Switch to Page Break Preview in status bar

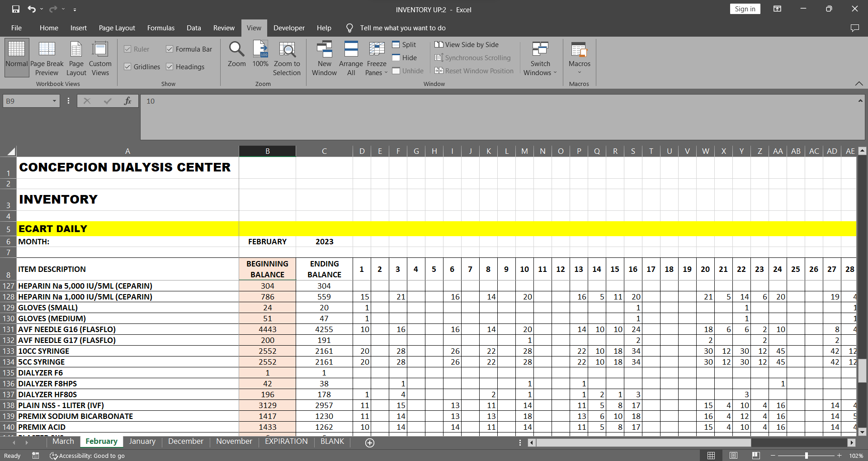pos(756,456)
